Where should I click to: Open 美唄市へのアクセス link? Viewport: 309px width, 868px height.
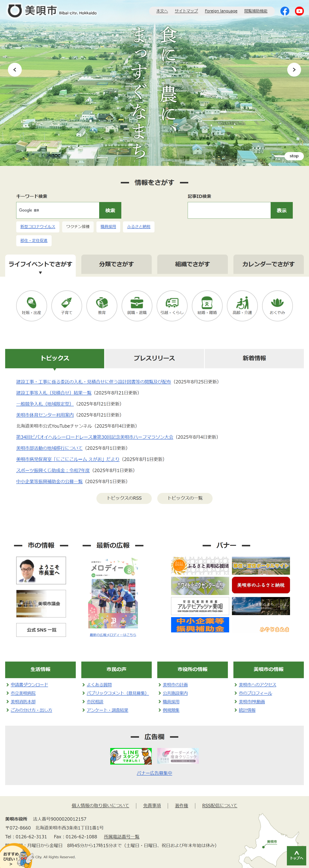[257, 685]
